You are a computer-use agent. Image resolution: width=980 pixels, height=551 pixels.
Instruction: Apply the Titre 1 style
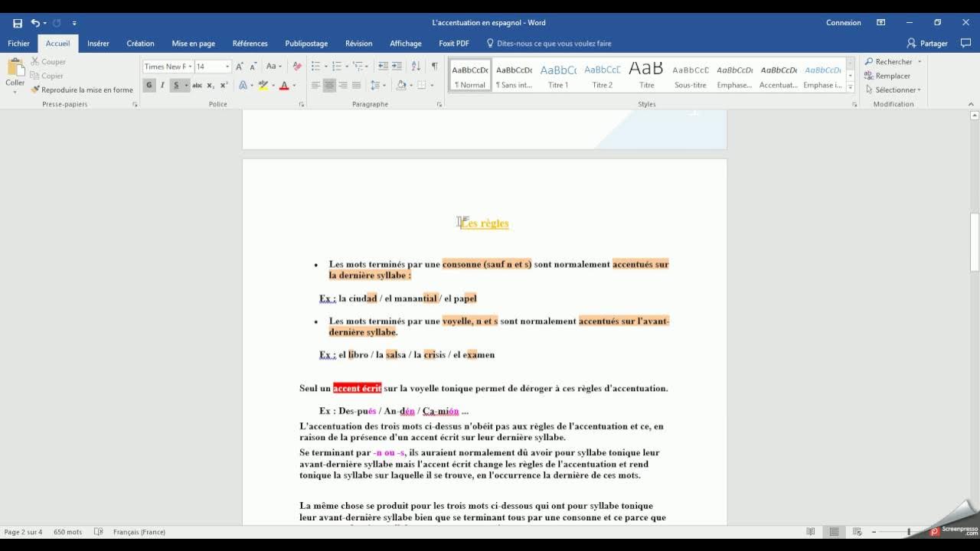[558, 75]
